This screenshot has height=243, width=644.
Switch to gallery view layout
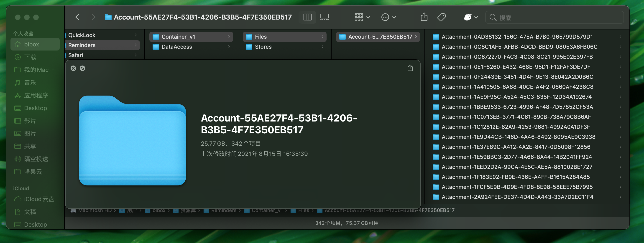[x=324, y=17]
